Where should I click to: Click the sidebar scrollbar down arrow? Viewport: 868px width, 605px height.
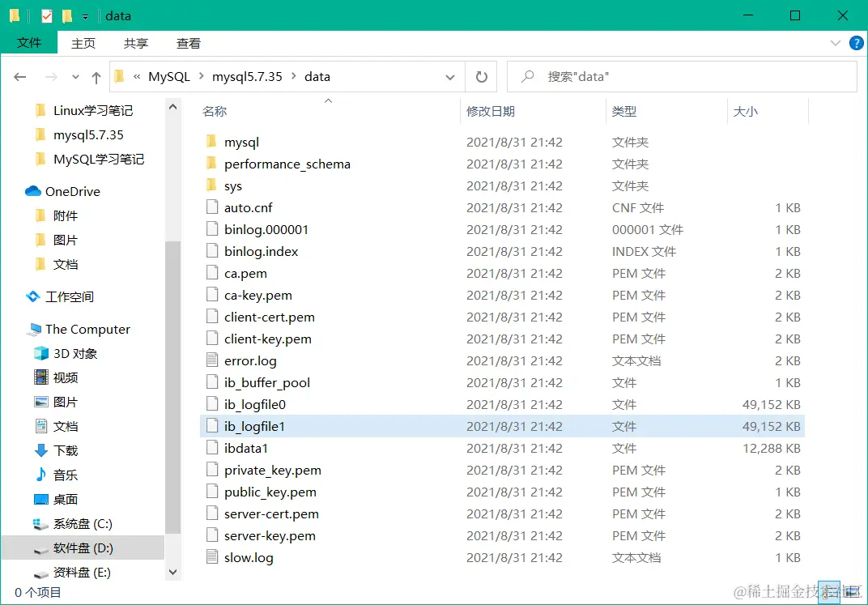coord(172,573)
